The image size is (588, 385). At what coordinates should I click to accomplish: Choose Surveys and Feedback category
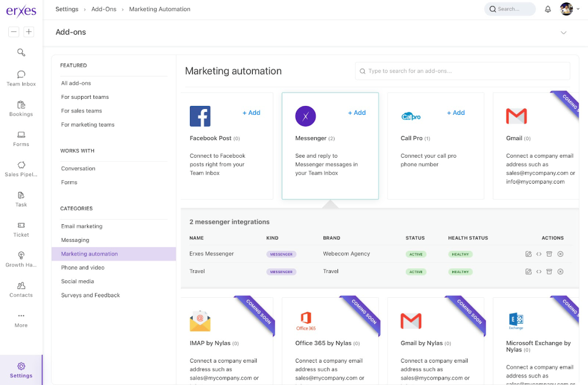click(x=91, y=296)
